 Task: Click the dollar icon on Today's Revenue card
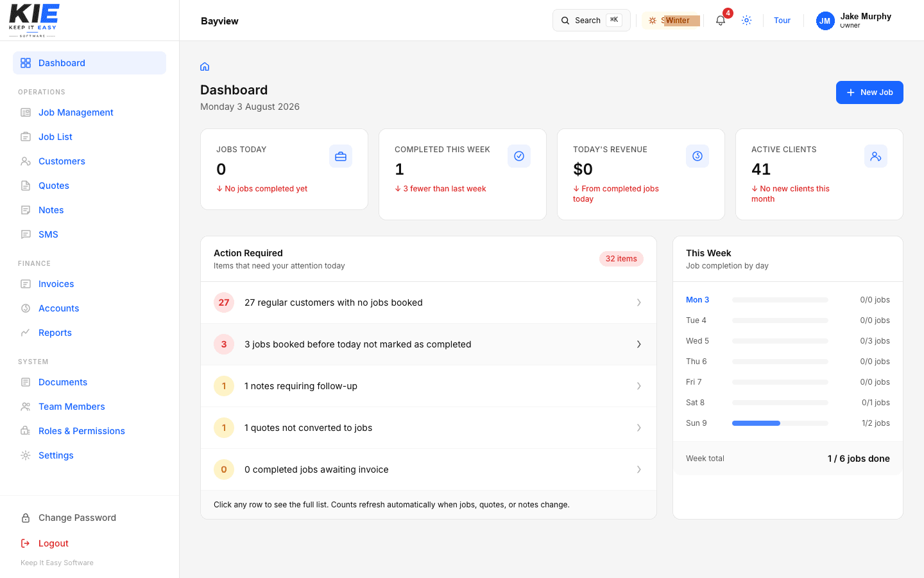[697, 156]
